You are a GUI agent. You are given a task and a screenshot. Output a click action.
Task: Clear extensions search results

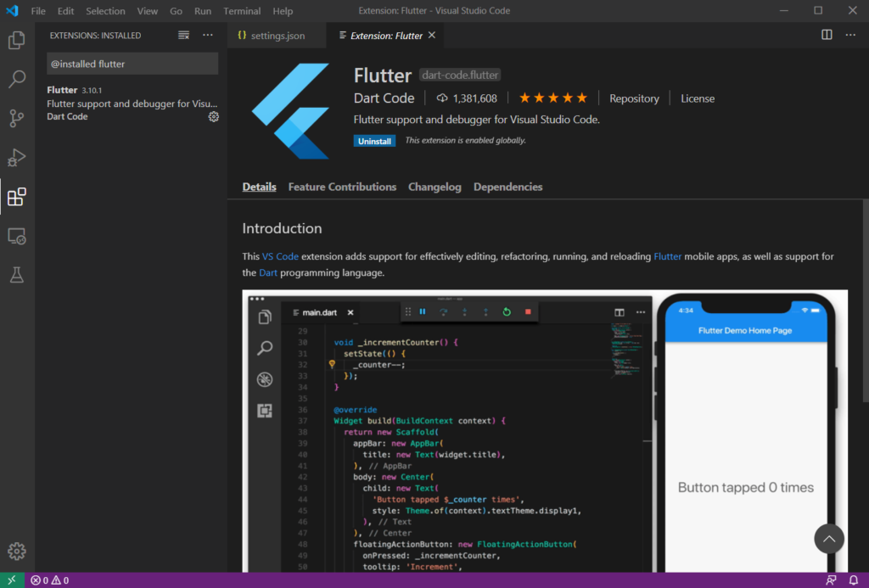183,36
